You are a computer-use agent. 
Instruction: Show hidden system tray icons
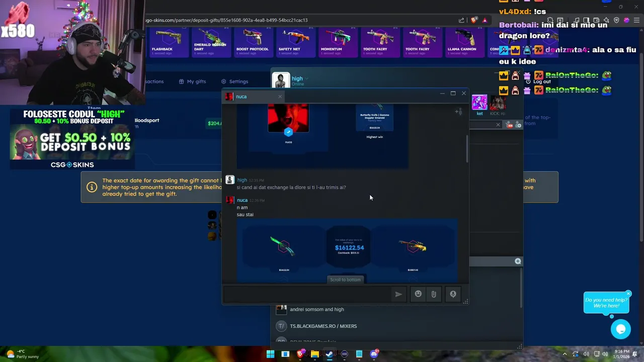tap(565, 354)
